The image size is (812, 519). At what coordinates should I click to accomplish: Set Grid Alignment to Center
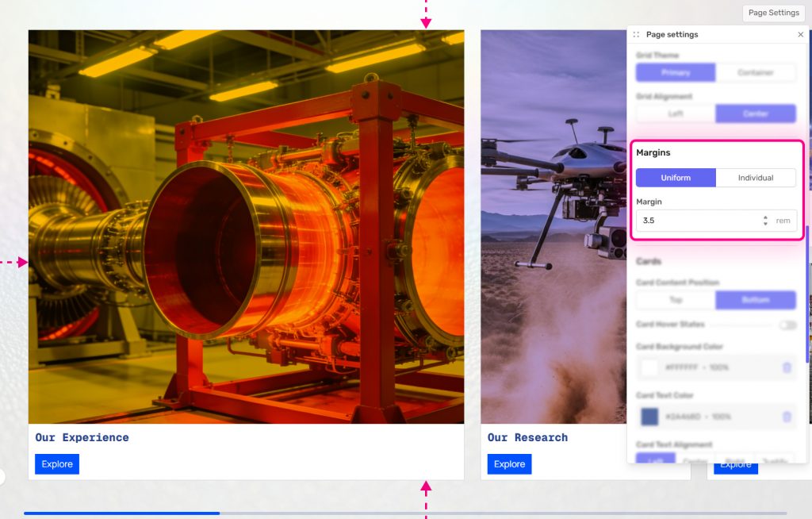point(755,113)
